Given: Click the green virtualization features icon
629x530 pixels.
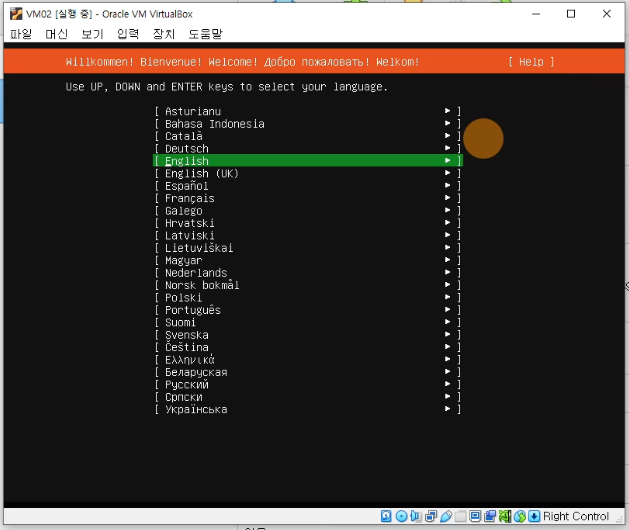Looking at the screenshot, I should pyautogui.click(x=505, y=516).
